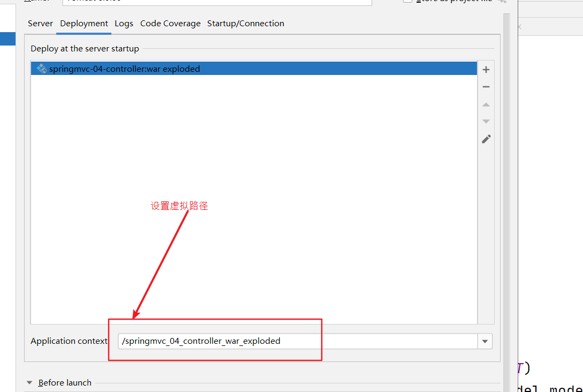Edit the artifact with pencil icon
This screenshot has width=583, height=392.
486,139
